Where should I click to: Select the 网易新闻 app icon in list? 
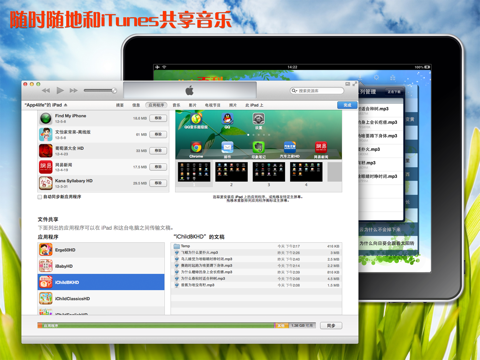point(46,167)
